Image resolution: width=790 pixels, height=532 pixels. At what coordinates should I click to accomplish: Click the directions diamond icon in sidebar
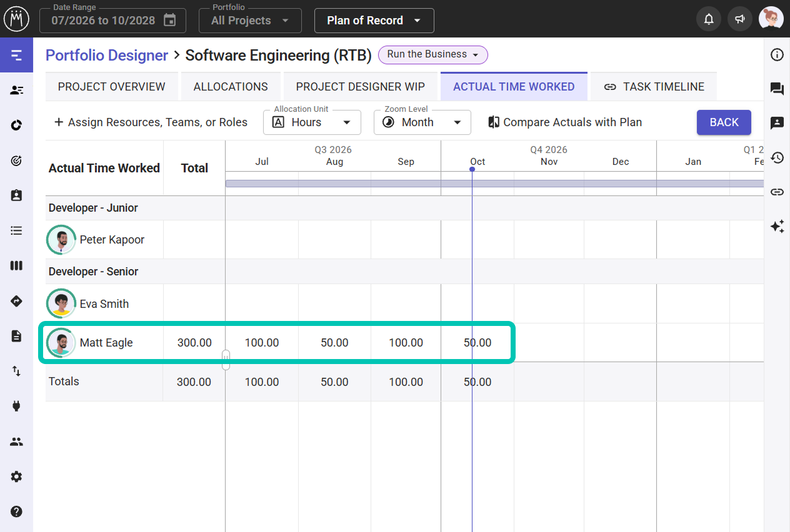(16, 301)
